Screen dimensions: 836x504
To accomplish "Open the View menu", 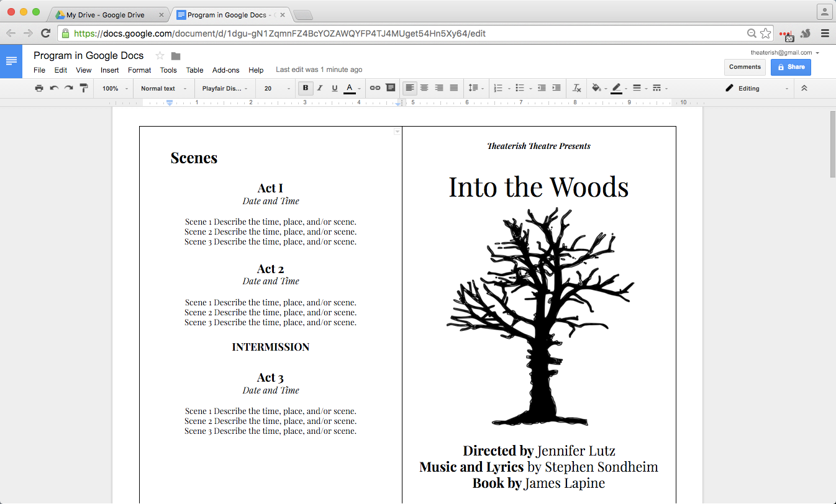I will point(84,70).
